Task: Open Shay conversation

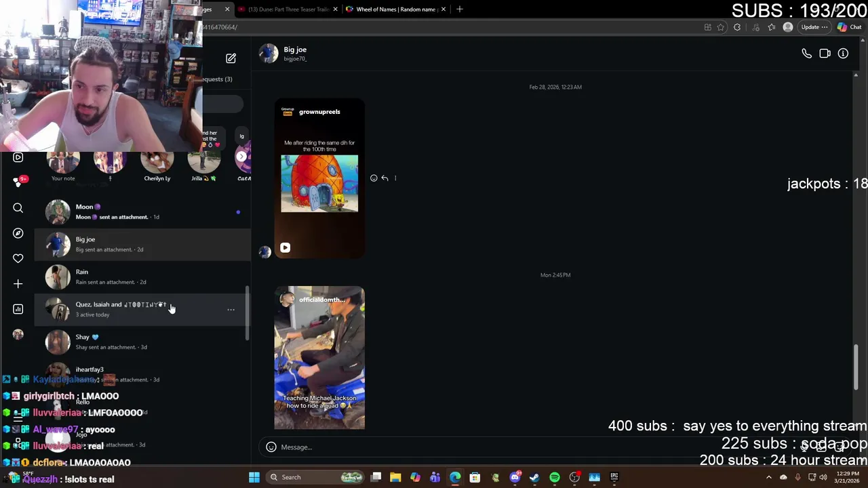Action: tap(142, 342)
